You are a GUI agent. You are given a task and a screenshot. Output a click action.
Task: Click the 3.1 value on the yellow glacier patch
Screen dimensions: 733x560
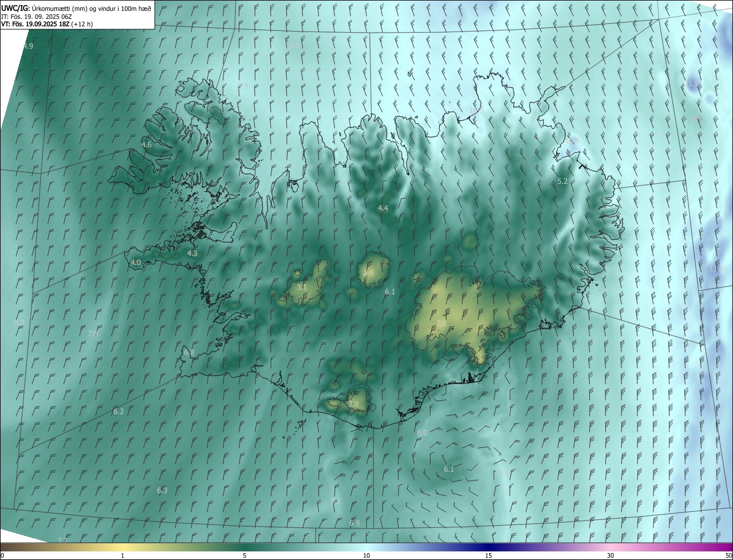point(302,287)
